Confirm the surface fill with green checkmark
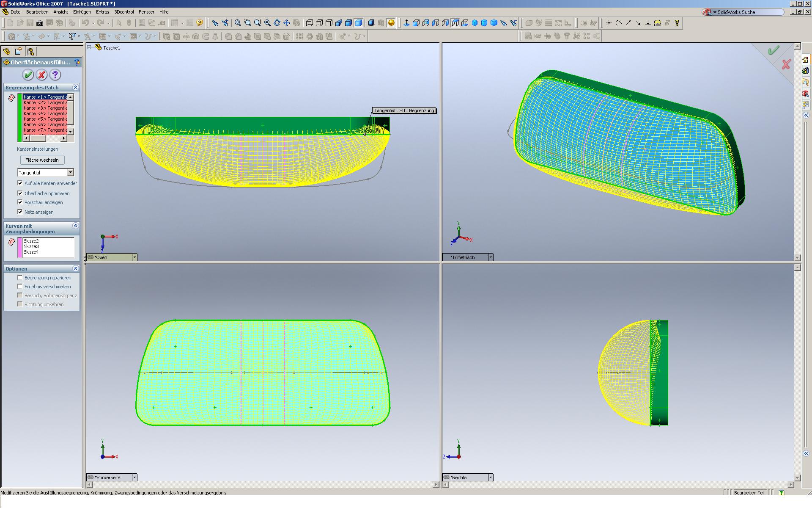 click(x=28, y=75)
